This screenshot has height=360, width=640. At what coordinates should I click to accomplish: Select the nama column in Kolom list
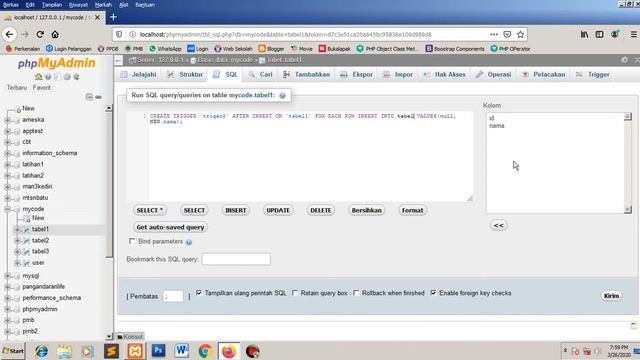pos(497,126)
